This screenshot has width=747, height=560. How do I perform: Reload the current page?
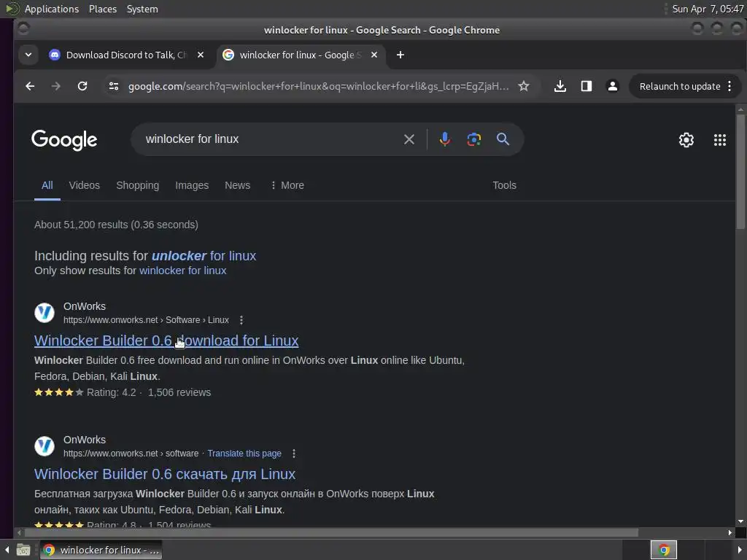point(82,86)
